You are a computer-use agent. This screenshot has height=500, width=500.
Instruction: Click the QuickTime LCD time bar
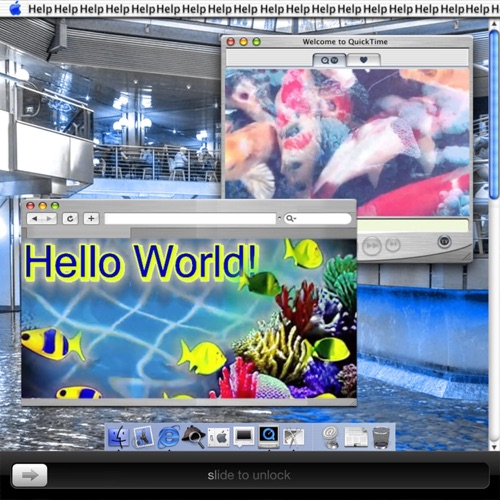tap(413, 225)
